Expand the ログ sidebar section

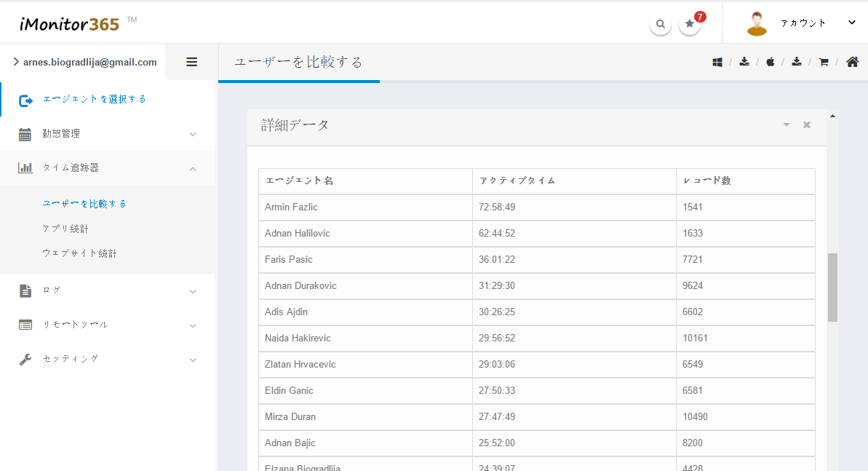coord(108,290)
